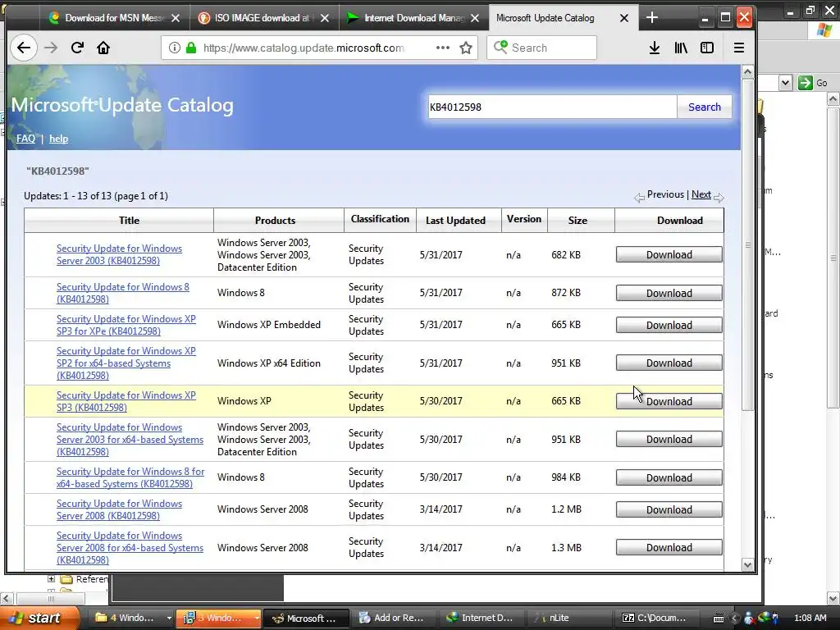Open Windows XP SP3 for XPe update link

(126, 325)
